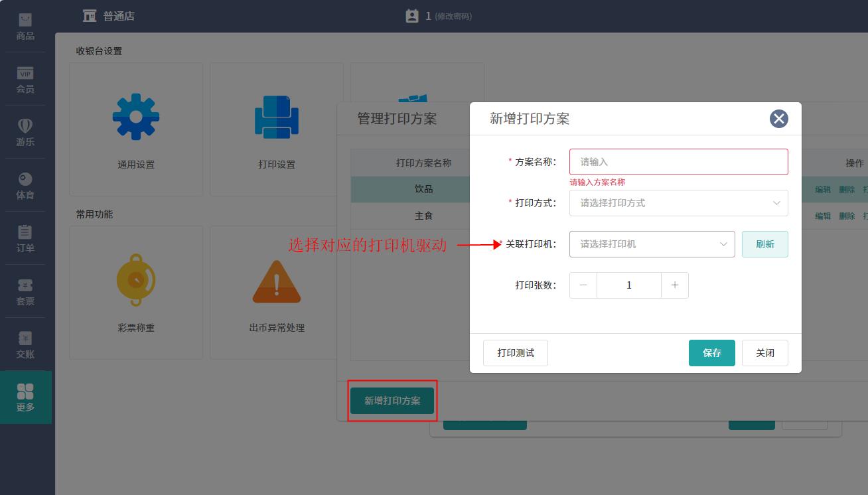Close the 新增打印方案 dialog with X
Viewport: 868px width, 495px height.
(x=778, y=119)
